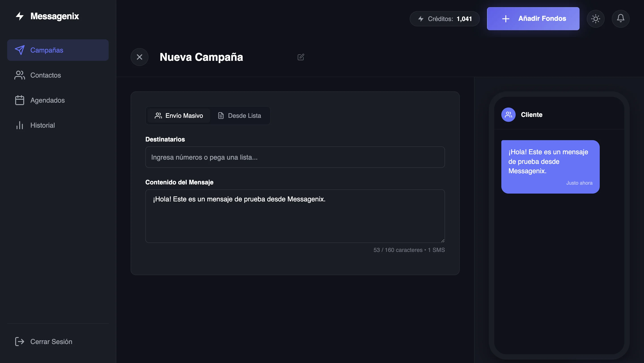Click the pencil icon to rename the campaign

pos(301,57)
